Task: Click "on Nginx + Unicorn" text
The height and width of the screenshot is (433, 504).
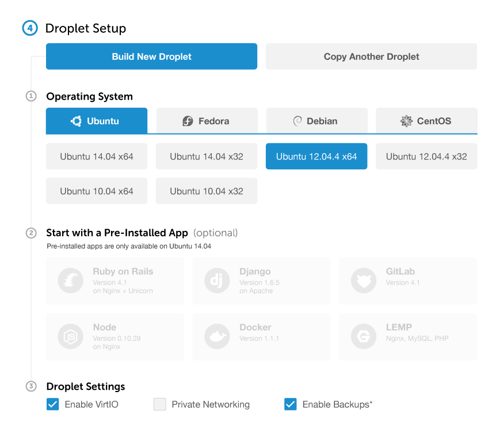Action: [x=123, y=291]
